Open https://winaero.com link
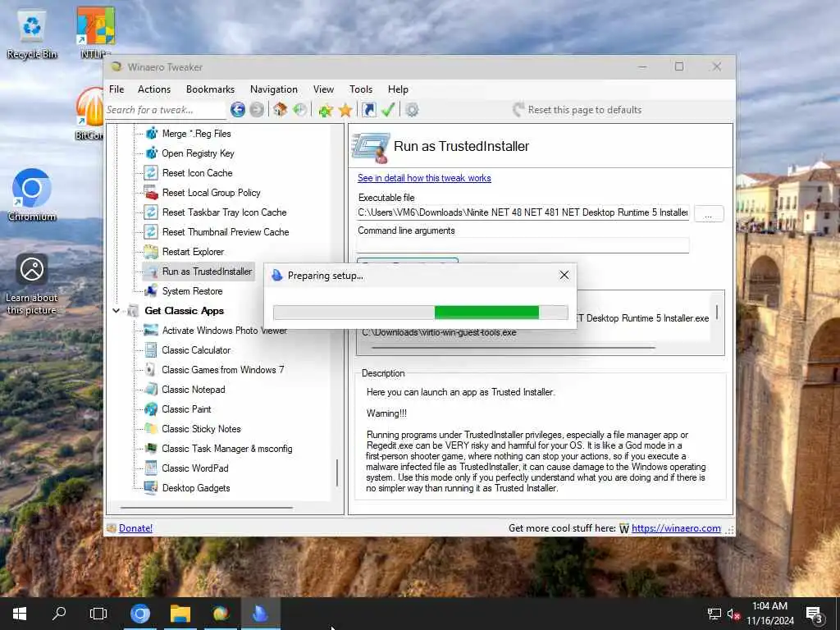 [676, 528]
